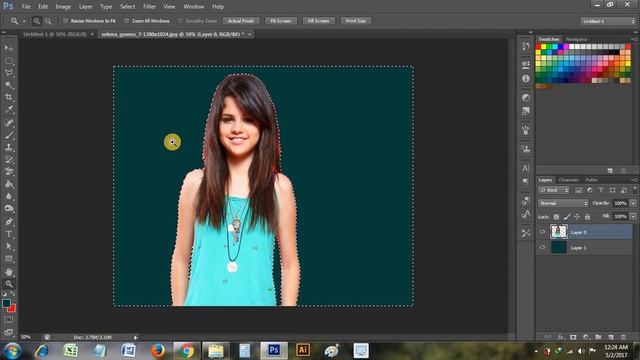This screenshot has height=360, width=640.
Task: Select the Dodge tool
Action: click(x=9, y=209)
